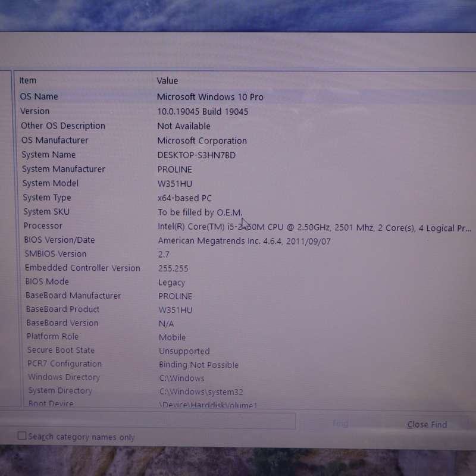Click the Close Find button
The image size is (476, 476).
(x=427, y=424)
